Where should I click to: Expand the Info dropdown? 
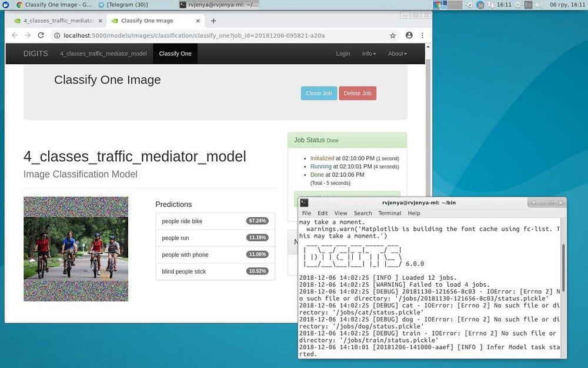tap(369, 54)
